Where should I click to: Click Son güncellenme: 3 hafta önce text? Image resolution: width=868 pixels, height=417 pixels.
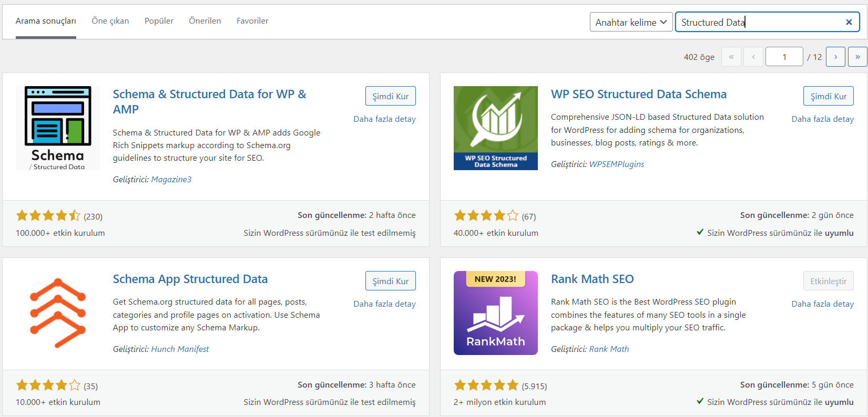coord(356,385)
